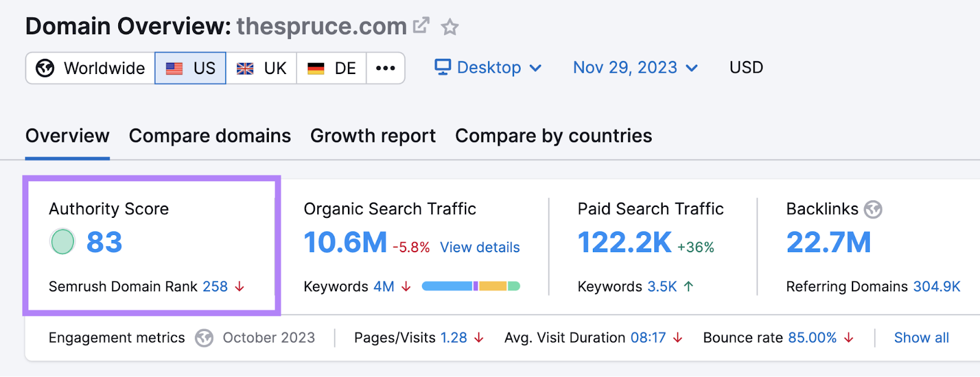Expand date chevron next to 2023
This screenshot has height=377, width=980.
[692, 68]
